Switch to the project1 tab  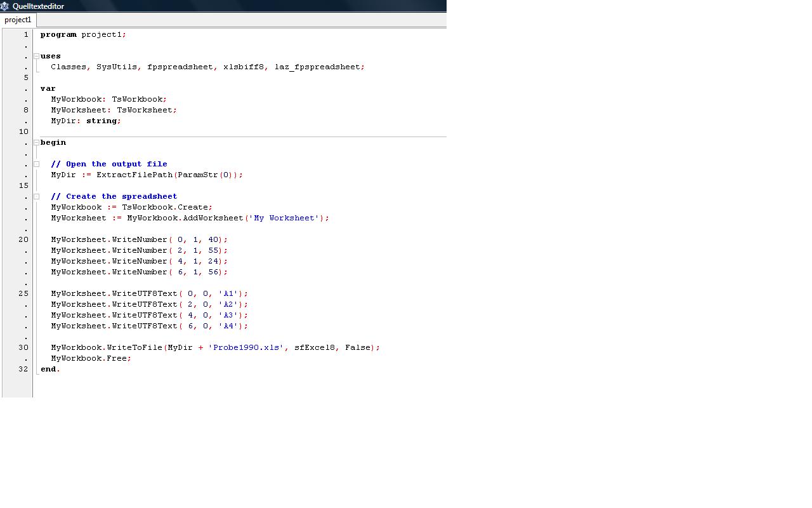tap(18, 20)
